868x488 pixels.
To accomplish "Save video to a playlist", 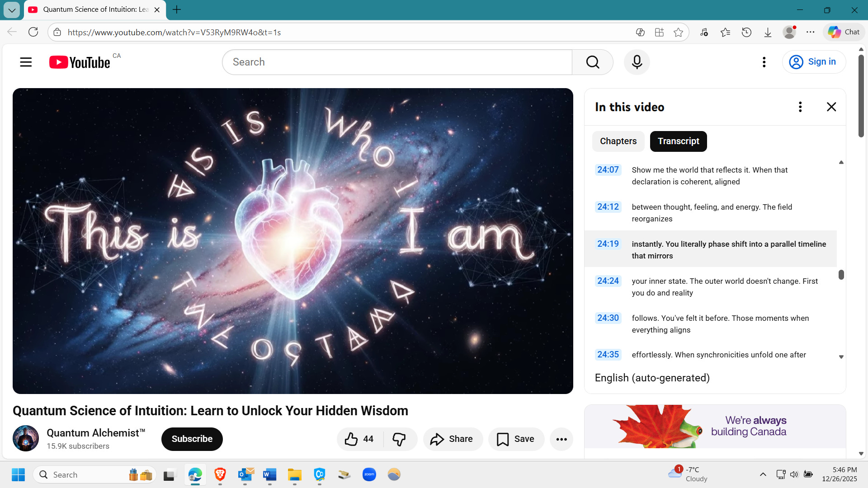I will [516, 439].
